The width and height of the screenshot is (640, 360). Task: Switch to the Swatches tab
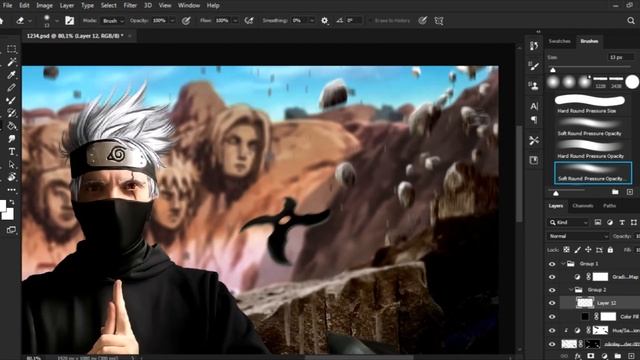(x=559, y=41)
